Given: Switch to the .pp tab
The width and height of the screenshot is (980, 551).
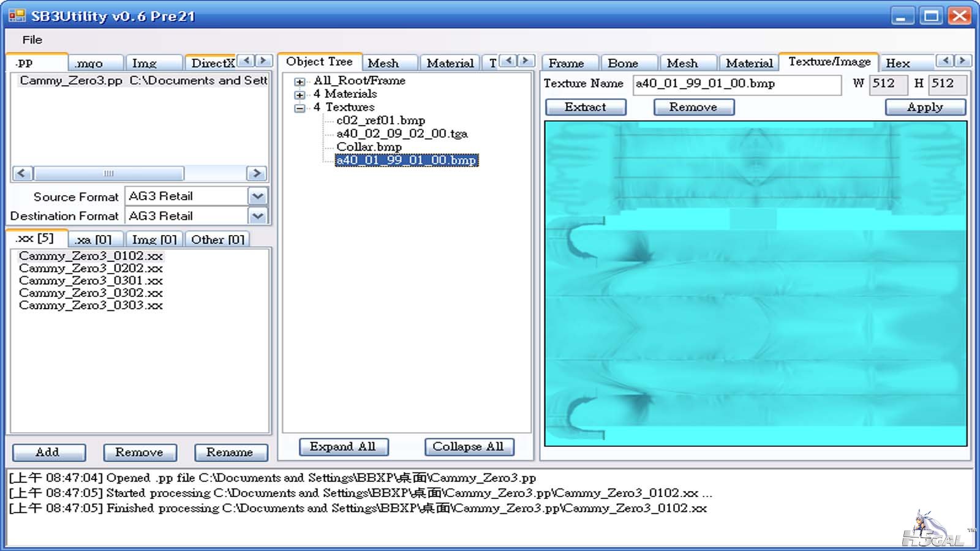Looking at the screenshot, I should [37, 62].
